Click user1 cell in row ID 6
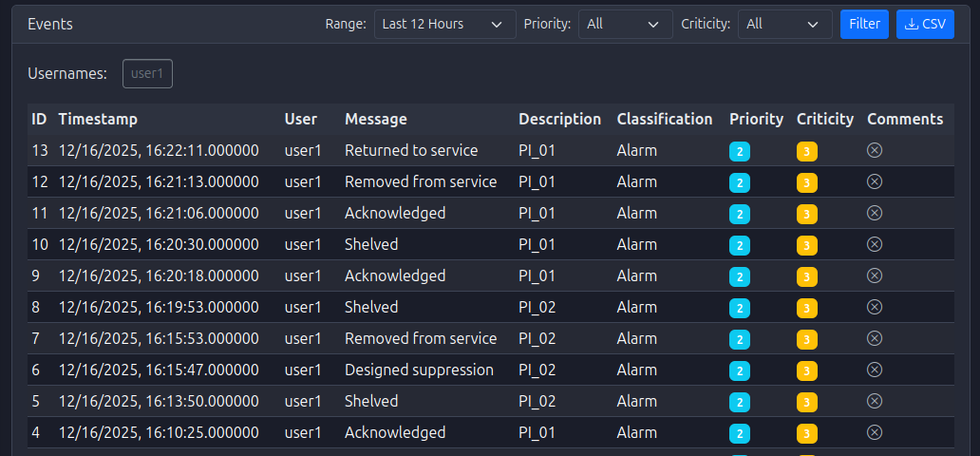 (303, 370)
